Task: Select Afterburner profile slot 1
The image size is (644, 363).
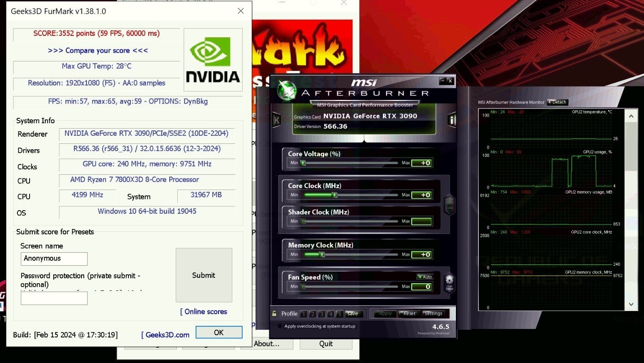Action: pos(304,314)
